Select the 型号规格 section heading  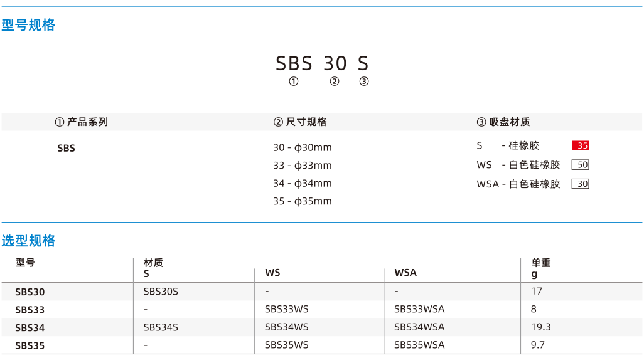pyautogui.click(x=28, y=25)
